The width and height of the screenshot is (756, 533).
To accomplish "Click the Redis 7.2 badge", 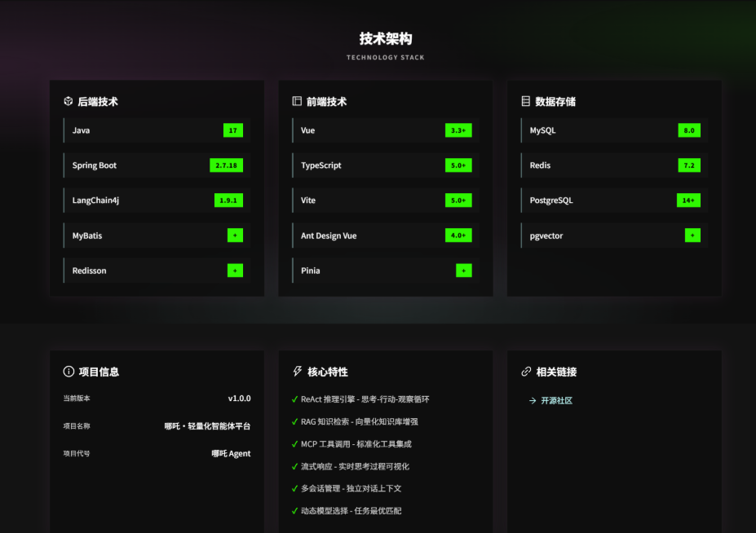I will click(689, 165).
